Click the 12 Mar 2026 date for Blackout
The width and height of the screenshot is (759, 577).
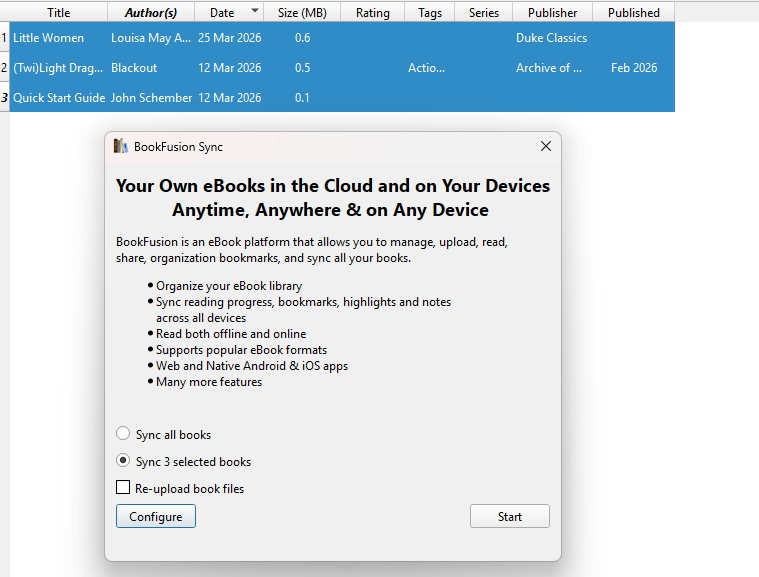pos(229,68)
